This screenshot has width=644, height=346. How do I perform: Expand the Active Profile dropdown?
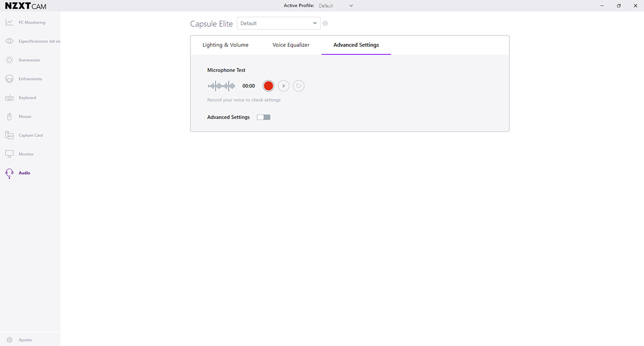click(336, 6)
